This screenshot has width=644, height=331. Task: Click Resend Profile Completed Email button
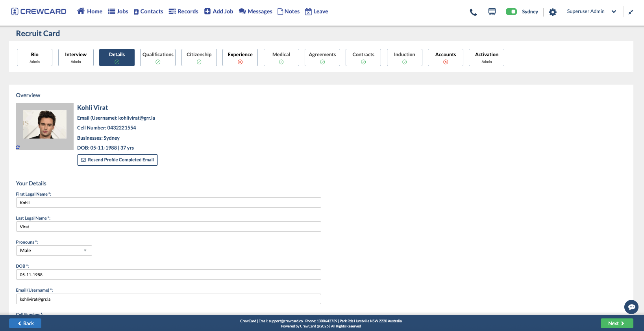coord(117,160)
